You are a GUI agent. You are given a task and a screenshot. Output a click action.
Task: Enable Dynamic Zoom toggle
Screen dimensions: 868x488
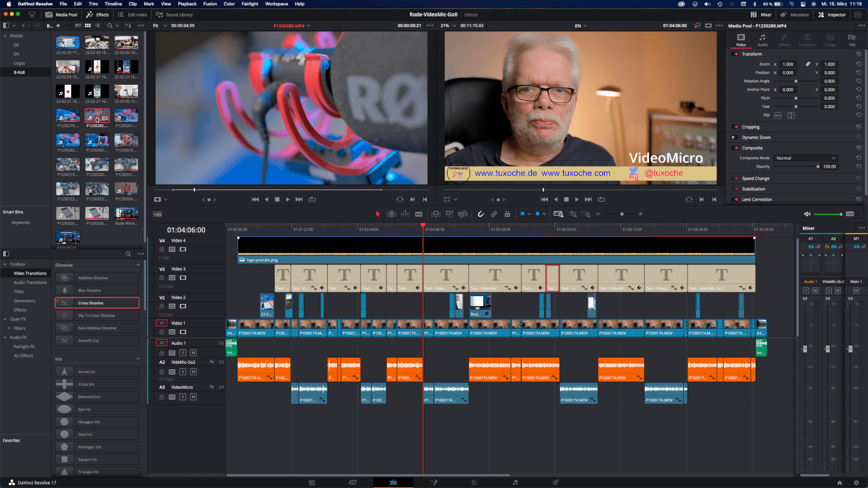click(734, 137)
